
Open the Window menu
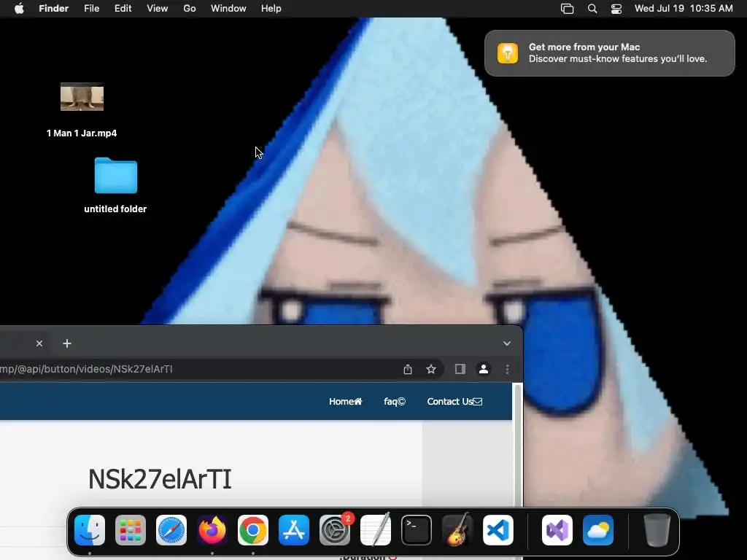[228, 9]
